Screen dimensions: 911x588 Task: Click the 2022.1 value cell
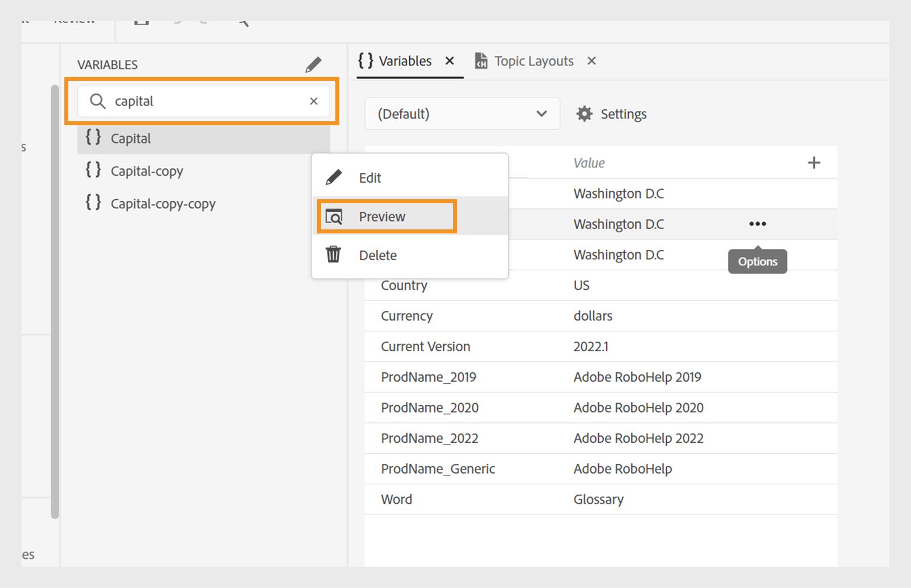click(x=591, y=347)
